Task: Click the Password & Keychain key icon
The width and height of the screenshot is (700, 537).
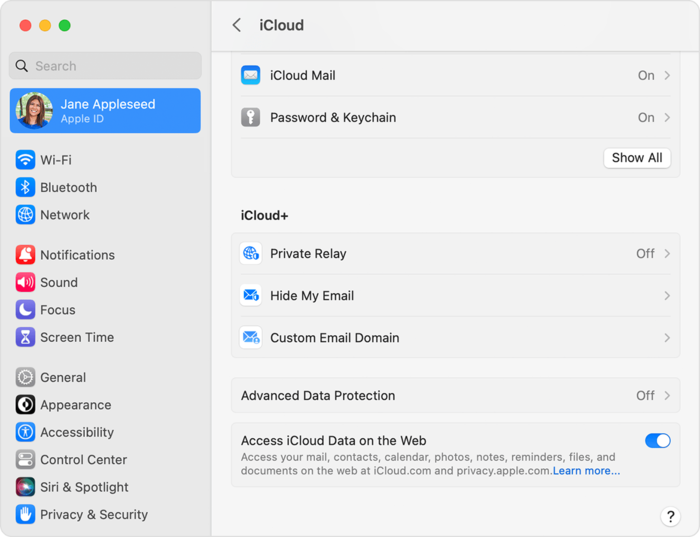Action: (251, 117)
